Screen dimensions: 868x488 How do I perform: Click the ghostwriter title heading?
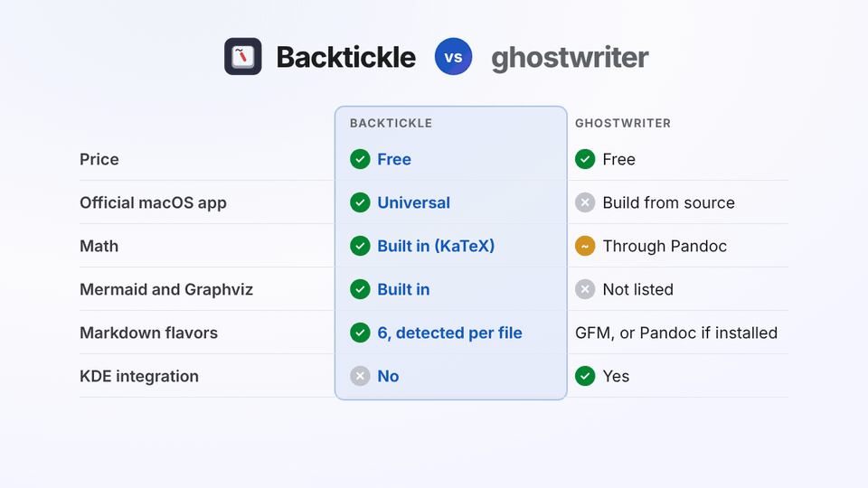click(570, 58)
